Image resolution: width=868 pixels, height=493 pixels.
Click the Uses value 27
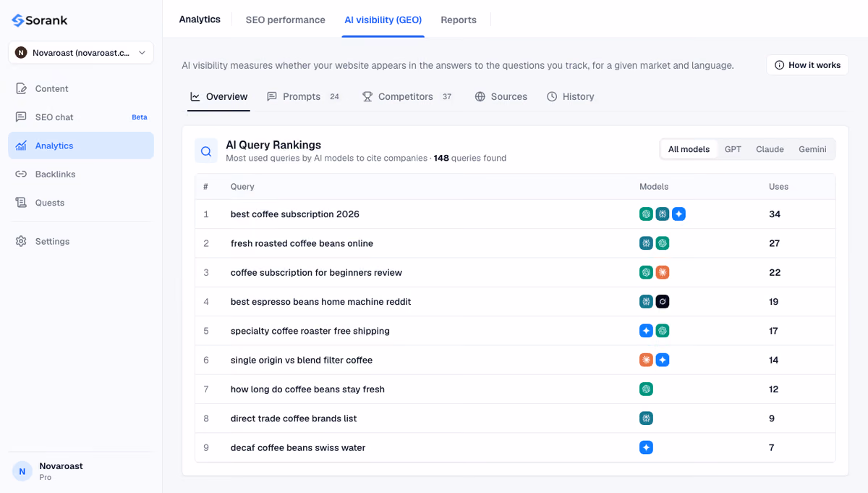(774, 243)
